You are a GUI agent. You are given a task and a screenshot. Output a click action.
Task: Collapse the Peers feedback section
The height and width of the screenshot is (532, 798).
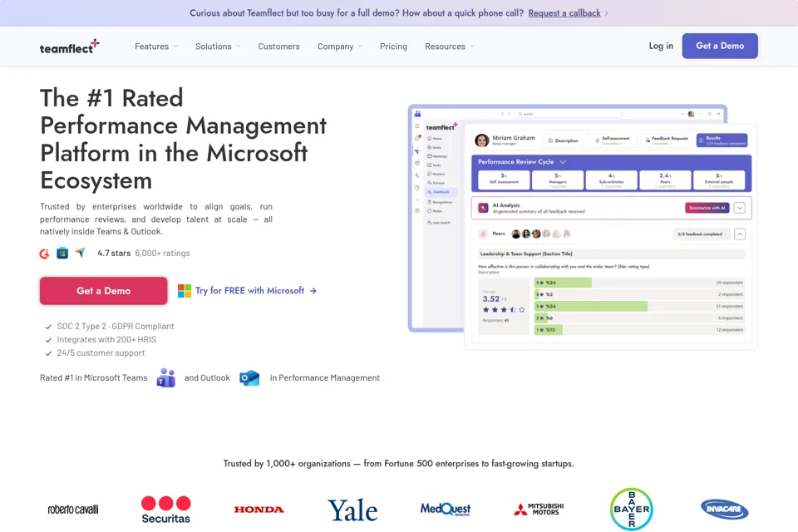[x=740, y=234]
